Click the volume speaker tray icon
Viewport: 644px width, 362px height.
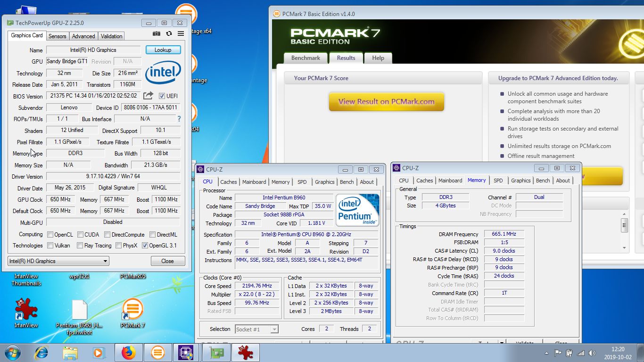click(592, 353)
